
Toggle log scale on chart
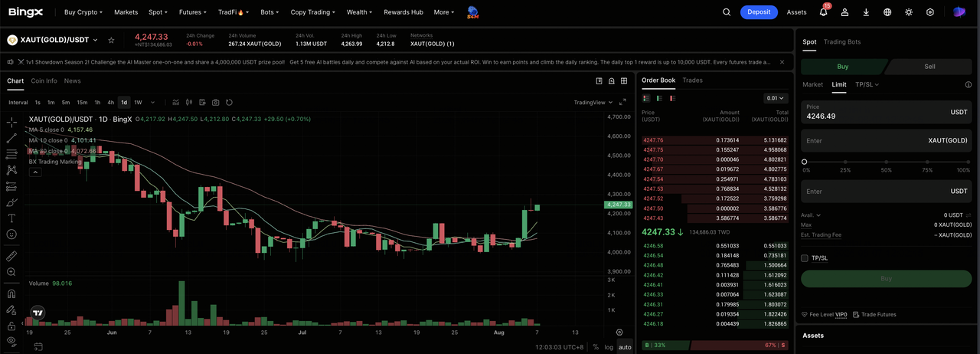(609, 347)
